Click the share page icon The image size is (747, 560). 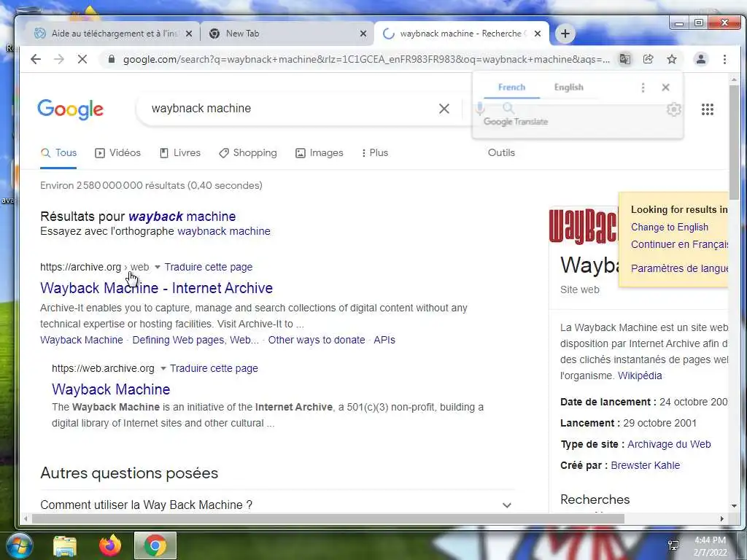point(648,59)
